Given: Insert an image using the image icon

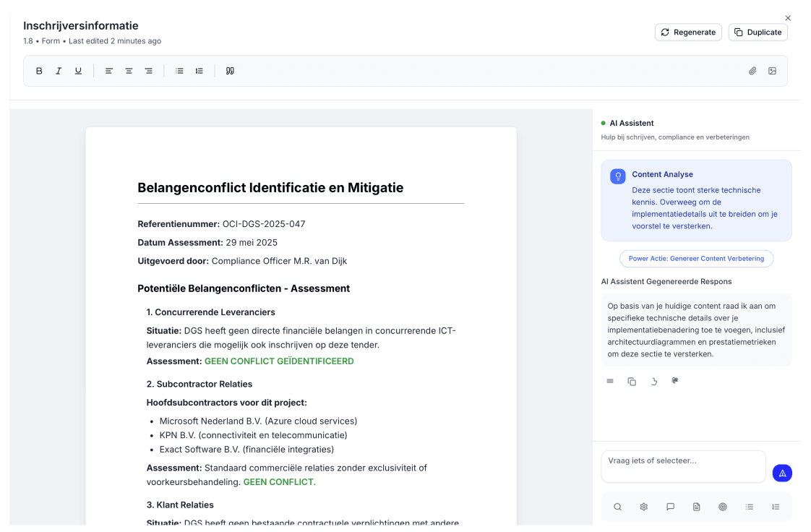Looking at the screenshot, I should click(x=772, y=71).
